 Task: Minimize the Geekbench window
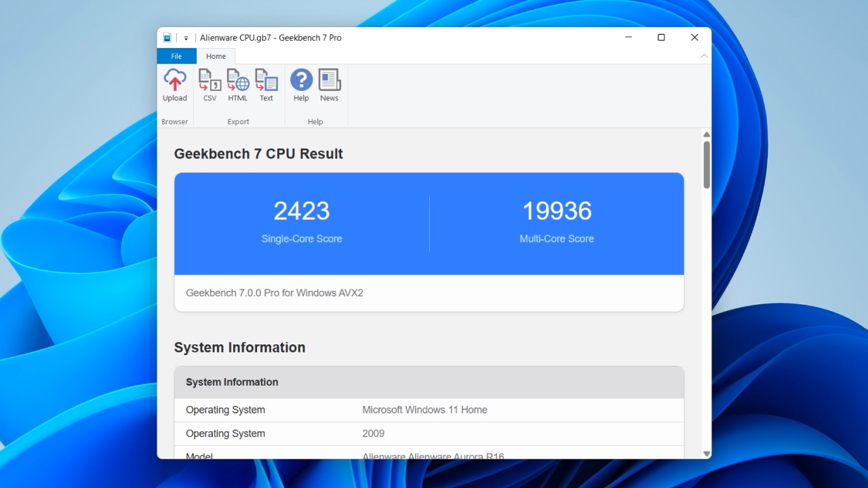[629, 37]
